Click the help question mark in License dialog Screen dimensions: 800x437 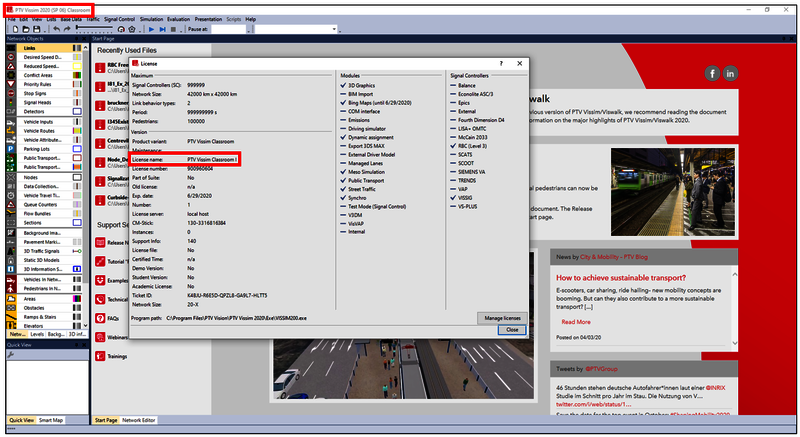pyautogui.click(x=500, y=62)
